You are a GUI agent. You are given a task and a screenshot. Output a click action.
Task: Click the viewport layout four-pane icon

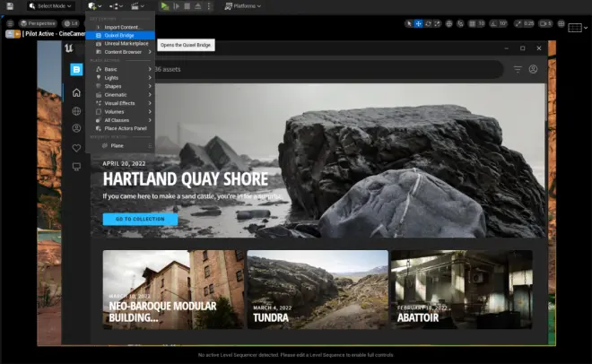pyautogui.click(x=562, y=24)
